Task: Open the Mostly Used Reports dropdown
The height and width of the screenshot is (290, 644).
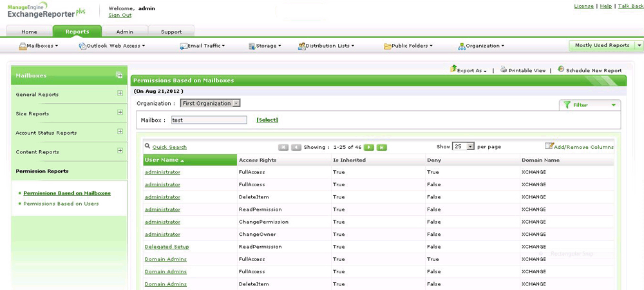Action: (x=638, y=46)
